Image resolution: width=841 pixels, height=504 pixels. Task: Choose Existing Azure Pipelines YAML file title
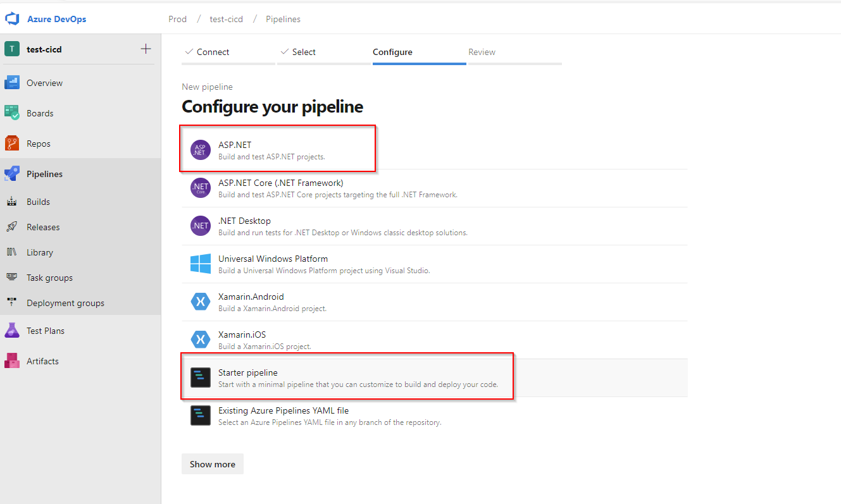(283, 410)
